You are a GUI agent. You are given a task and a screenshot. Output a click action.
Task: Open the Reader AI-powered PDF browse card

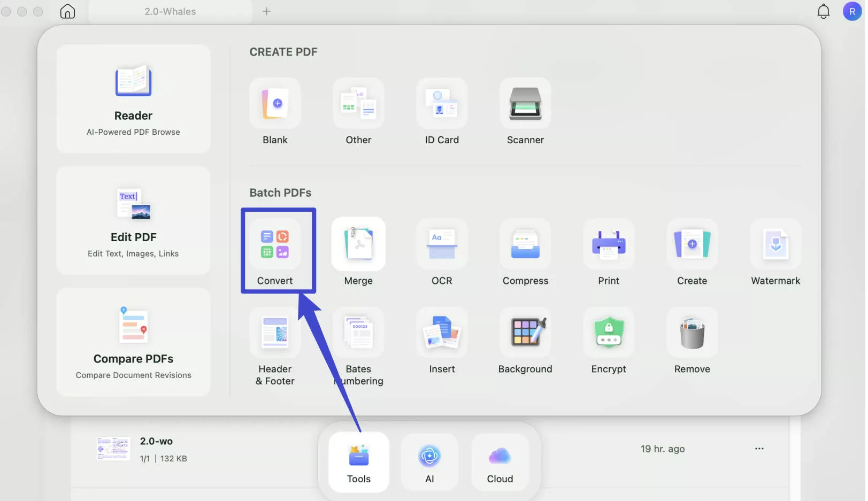[133, 99]
